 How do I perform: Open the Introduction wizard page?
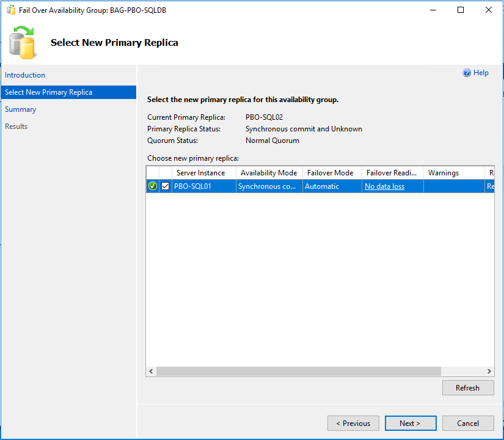[25, 75]
